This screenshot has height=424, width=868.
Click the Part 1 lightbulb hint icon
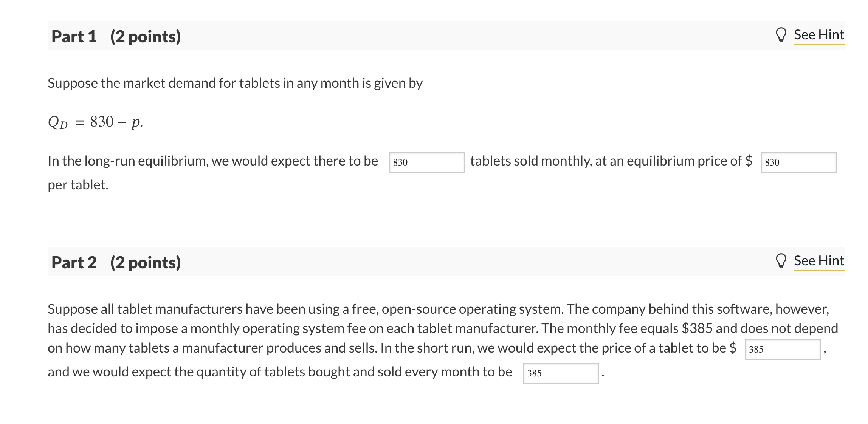click(781, 35)
